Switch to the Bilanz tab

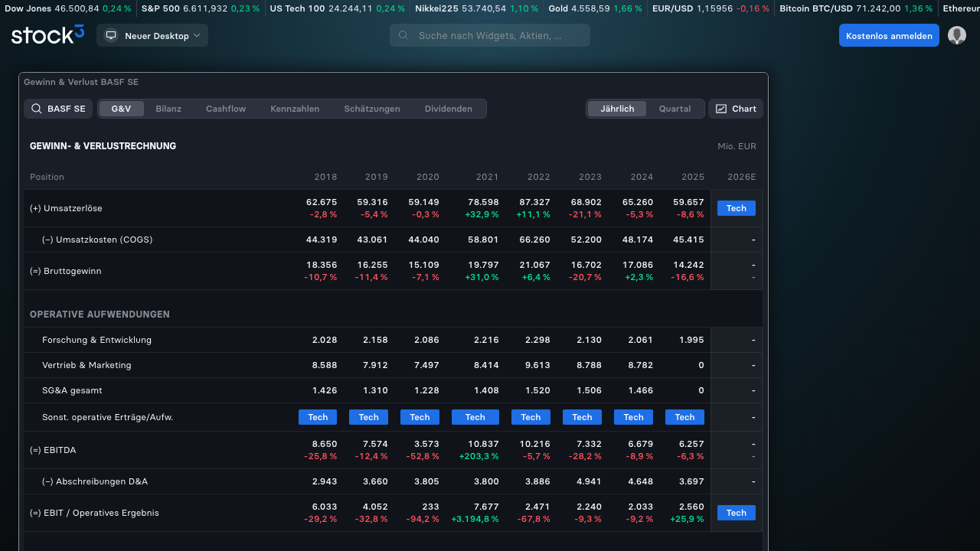click(168, 109)
